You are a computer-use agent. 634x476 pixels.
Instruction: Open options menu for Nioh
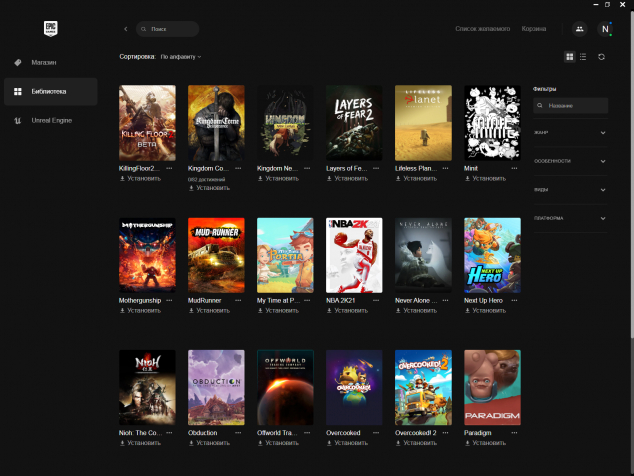tap(169, 433)
